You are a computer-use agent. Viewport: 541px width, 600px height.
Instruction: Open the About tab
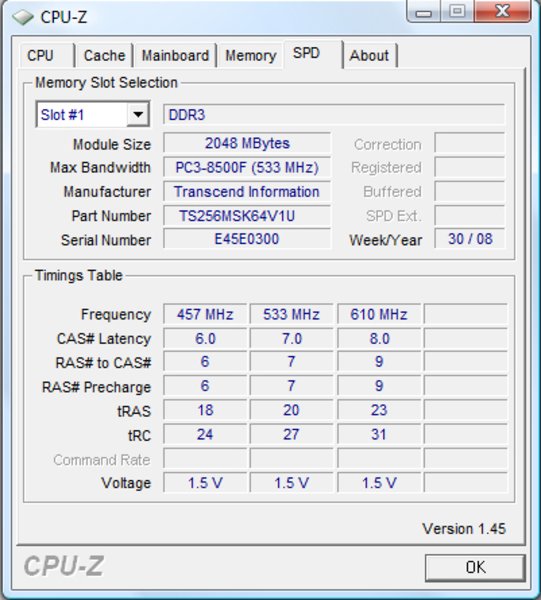(370, 55)
